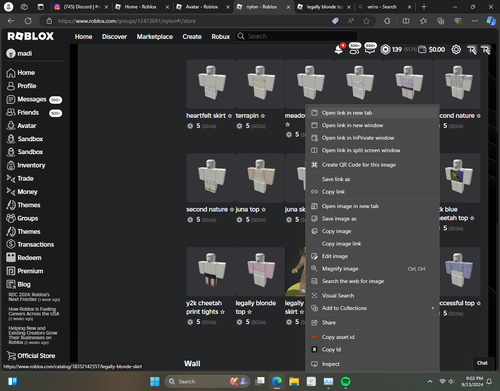Screen dimensions: 500x391
Task: Open Home in the left sidebar
Action: tap(21, 73)
